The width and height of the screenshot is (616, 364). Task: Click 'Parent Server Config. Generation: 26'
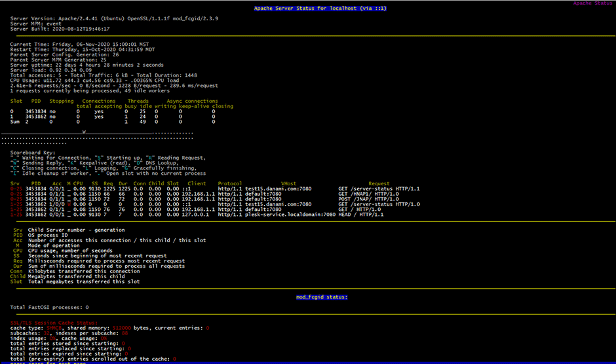tap(64, 54)
